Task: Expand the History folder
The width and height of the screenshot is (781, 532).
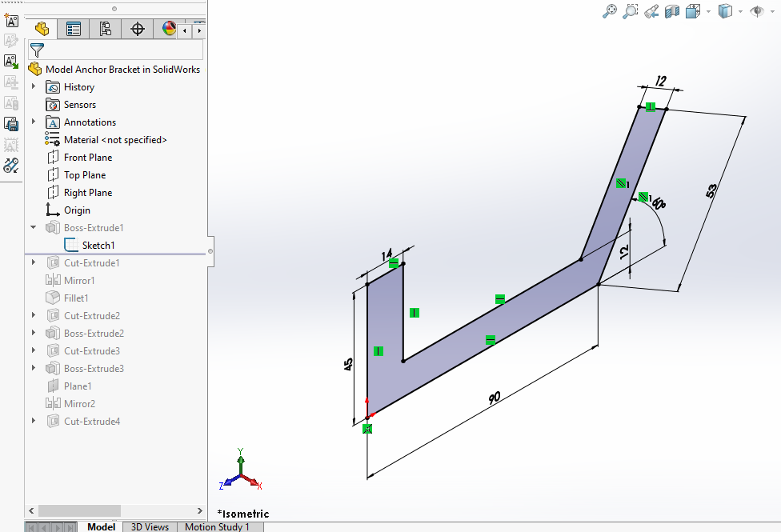Action: pos(34,86)
